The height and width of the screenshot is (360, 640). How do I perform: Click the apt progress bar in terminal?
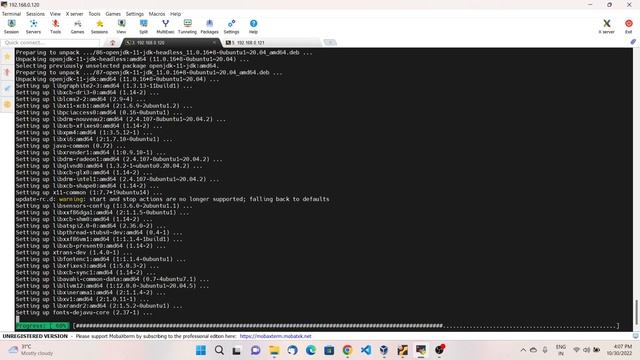point(318,326)
